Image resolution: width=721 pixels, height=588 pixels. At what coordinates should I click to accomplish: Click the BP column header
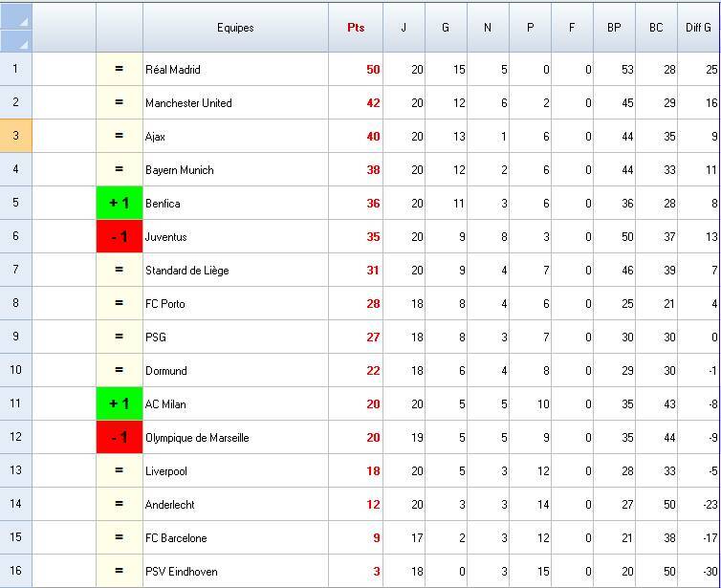[614, 28]
